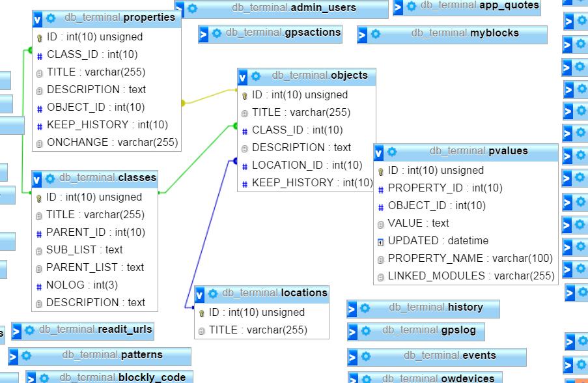Viewport: 588px width, 383px height.
Task: Collapse the locations table
Action: coord(199,295)
